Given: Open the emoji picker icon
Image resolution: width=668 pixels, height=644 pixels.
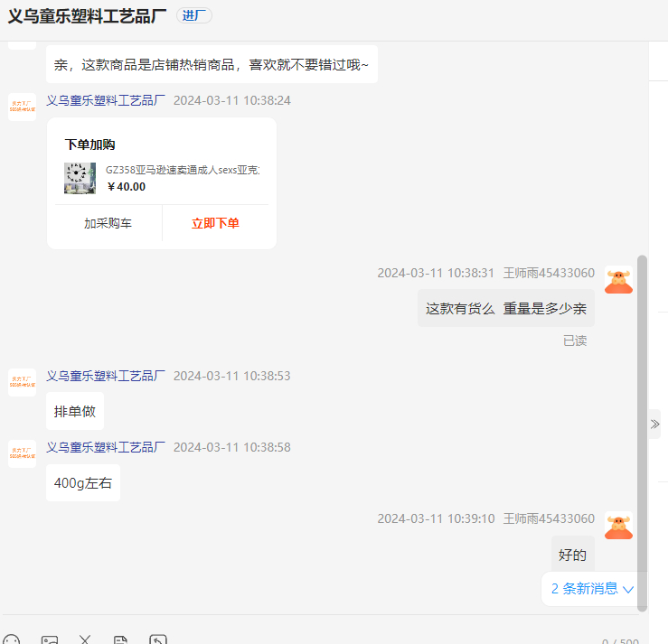Looking at the screenshot, I should 11,639.
